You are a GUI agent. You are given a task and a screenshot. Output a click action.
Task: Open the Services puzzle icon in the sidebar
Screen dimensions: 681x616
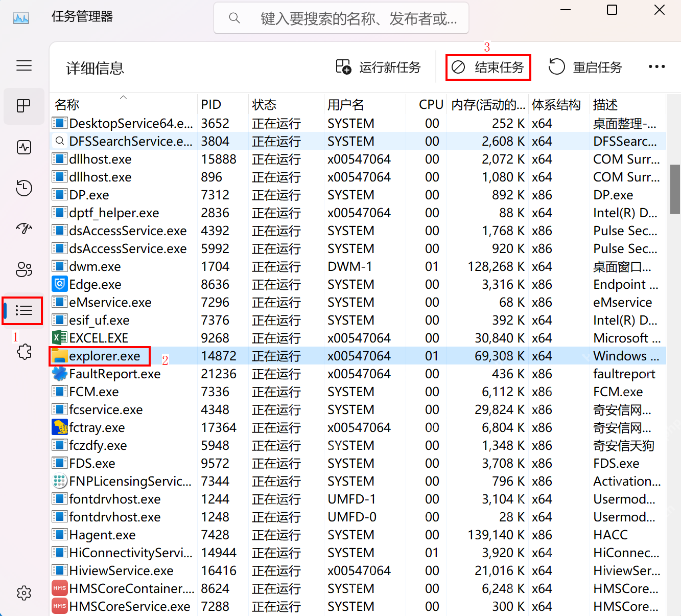(24, 351)
